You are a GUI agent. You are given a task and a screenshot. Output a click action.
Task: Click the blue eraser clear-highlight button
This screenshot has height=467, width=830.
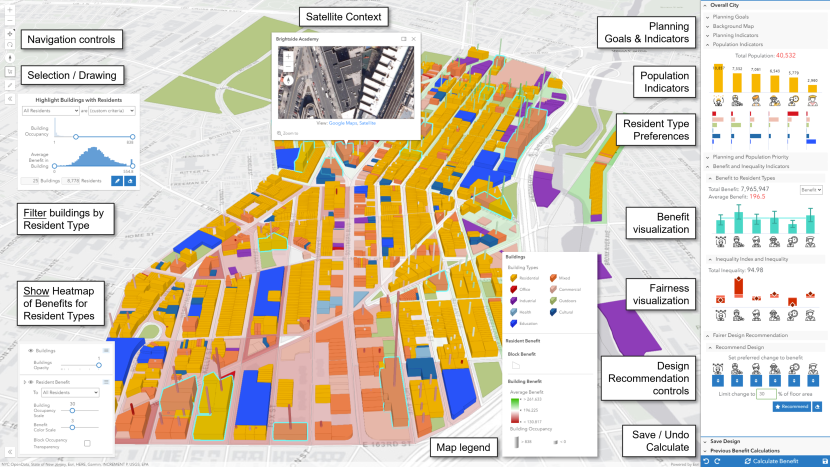[130, 181]
